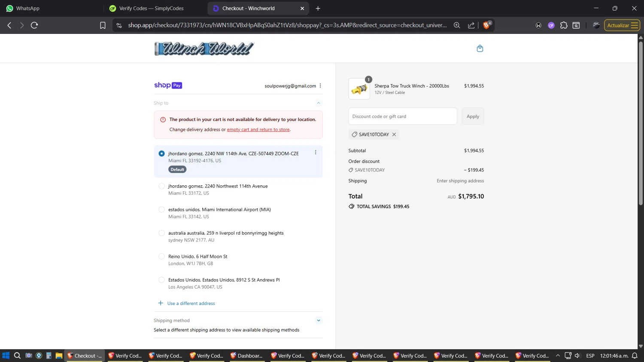The width and height of the screenshot is (644, 362).
Task: Switch to the WhatsApp tab
Action: 52,8
